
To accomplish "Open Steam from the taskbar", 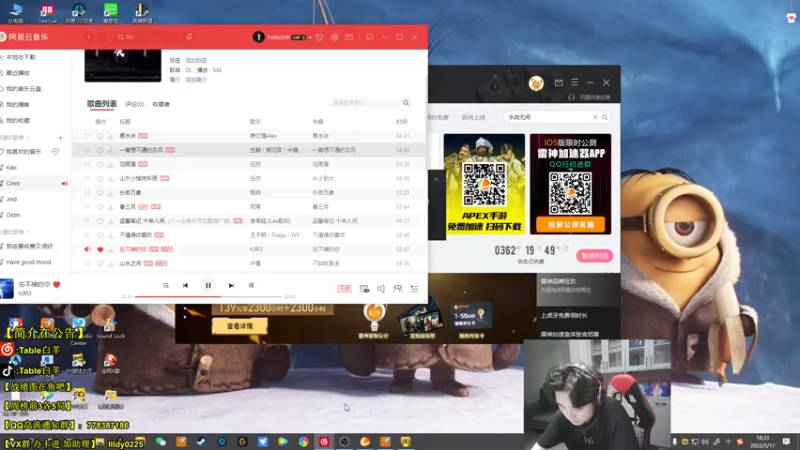I will click(x=202, y=442).
